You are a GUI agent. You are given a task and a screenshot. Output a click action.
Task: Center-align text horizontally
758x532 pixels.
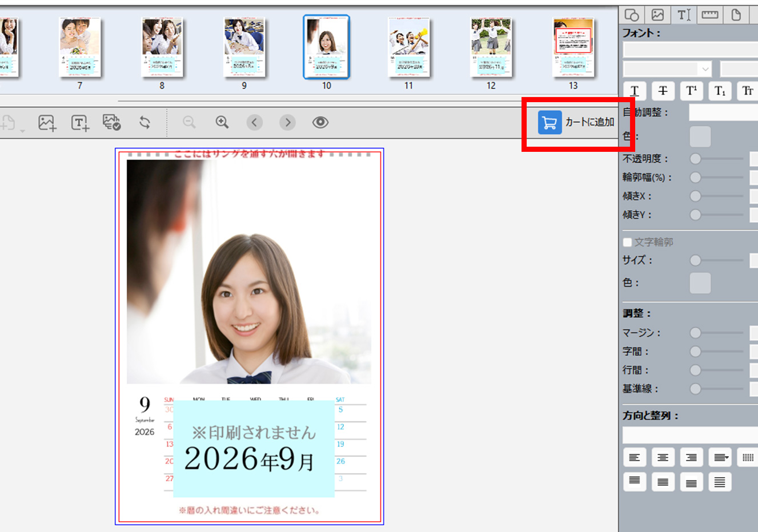click(663, 457)
